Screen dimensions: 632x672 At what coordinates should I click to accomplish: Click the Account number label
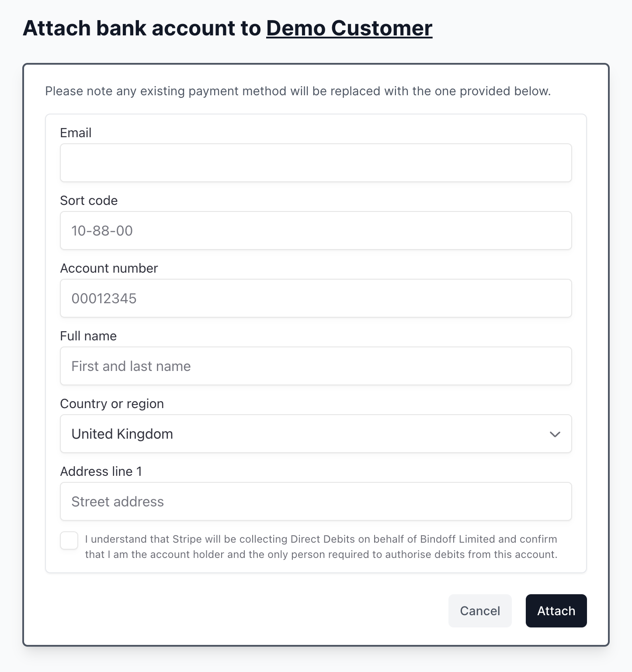pyautogui.click(x=109, y=268)
